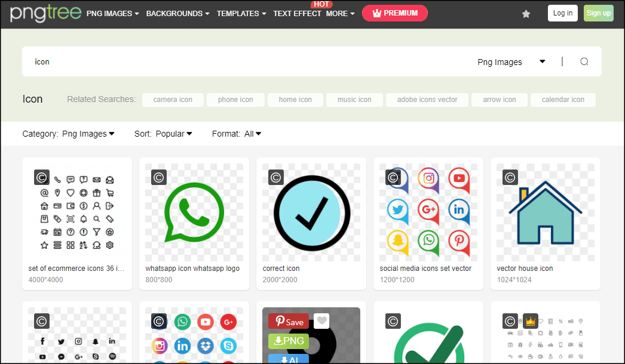
Task: Select related search home icon
Action: point(295,100)
